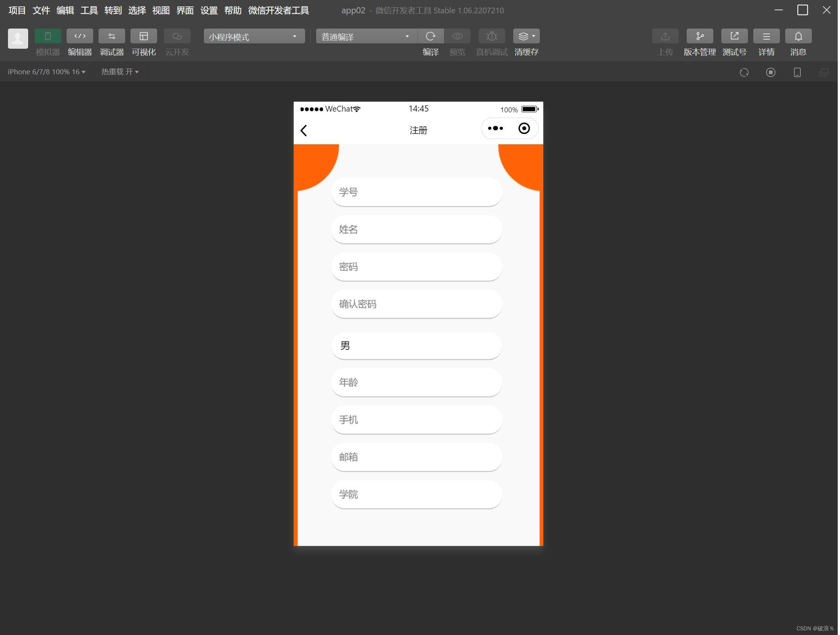Click the 学院 input field

pos(417,495)
